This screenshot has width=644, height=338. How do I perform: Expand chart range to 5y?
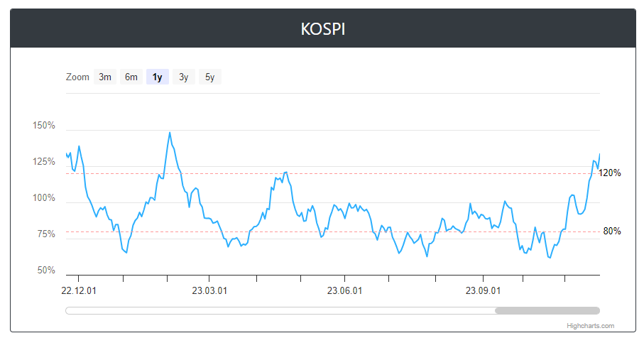[x=209, y=77]
